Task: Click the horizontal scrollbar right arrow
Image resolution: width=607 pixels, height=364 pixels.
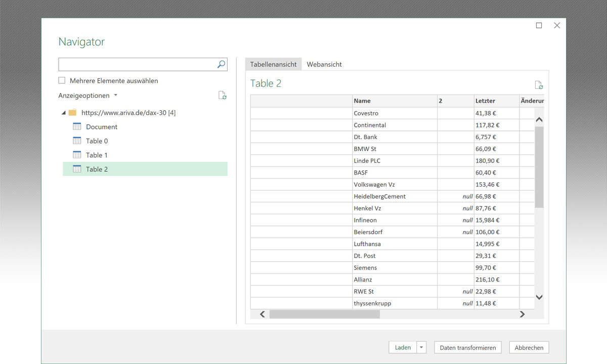Action: [522, 314]
